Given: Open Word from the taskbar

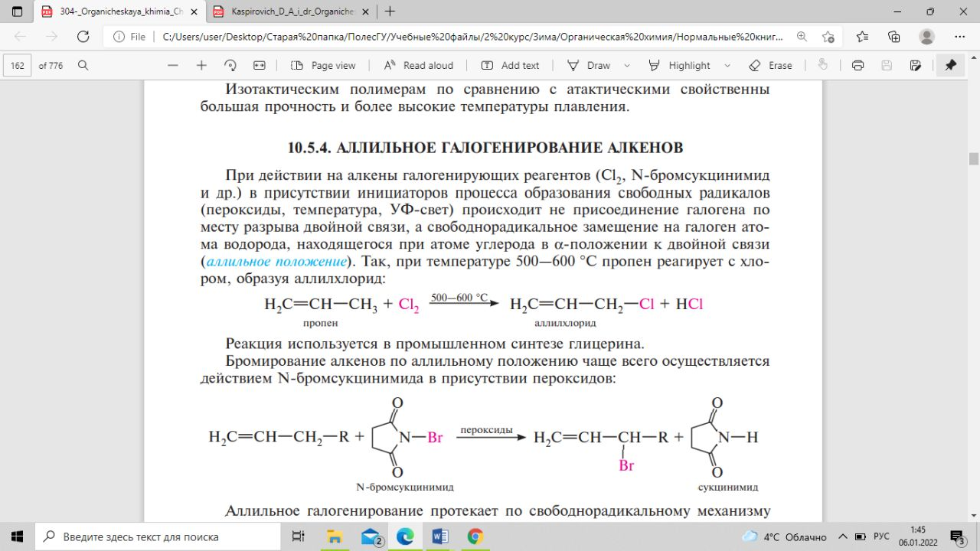Looking at the screenshot, I should (440, 536).
